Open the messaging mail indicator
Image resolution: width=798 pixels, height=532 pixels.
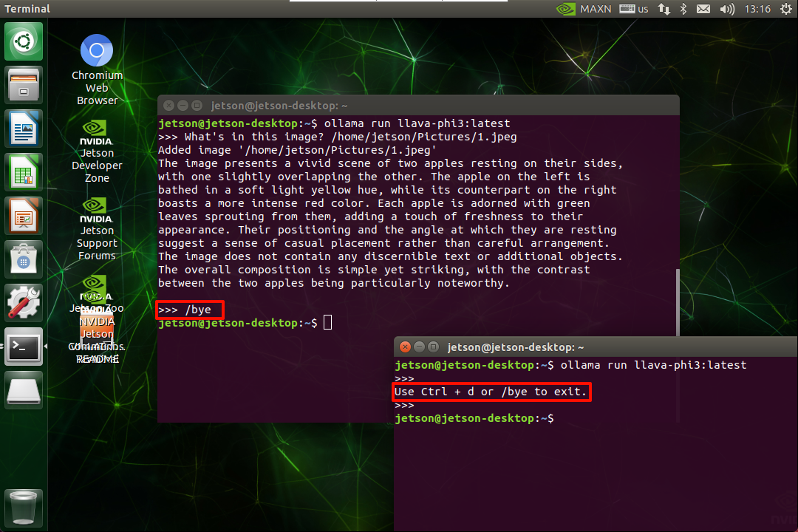coord(703,9)
